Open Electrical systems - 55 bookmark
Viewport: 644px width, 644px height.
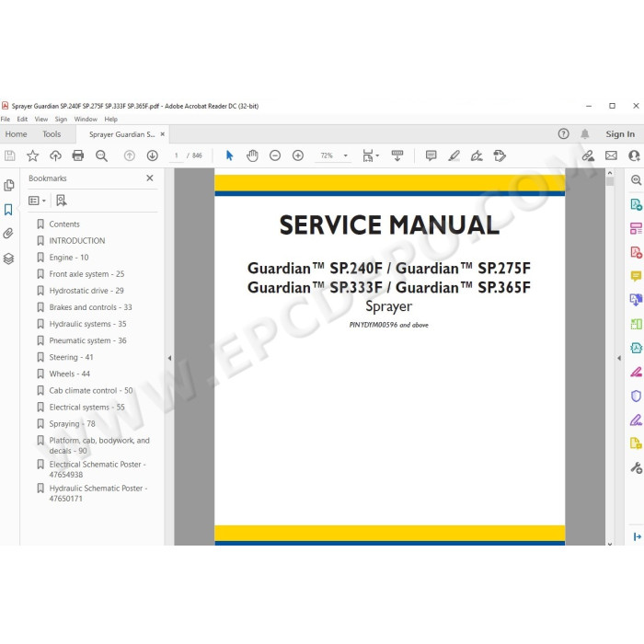coord(86,407)
